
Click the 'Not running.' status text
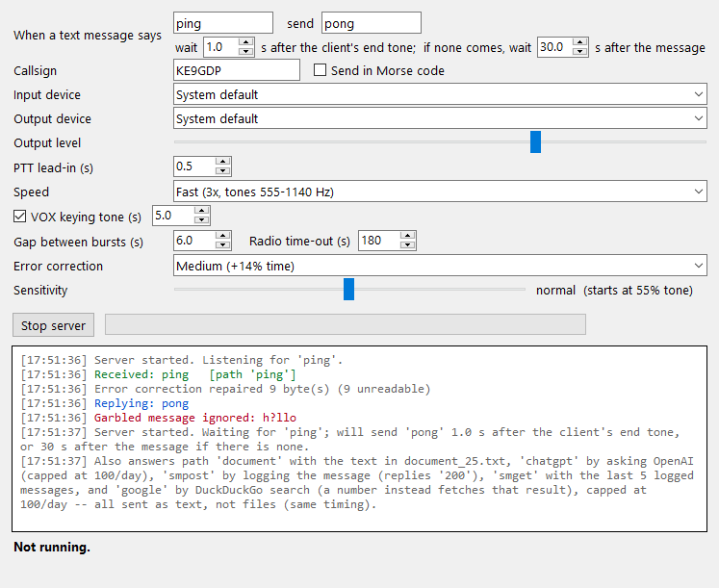coord(52,547)
